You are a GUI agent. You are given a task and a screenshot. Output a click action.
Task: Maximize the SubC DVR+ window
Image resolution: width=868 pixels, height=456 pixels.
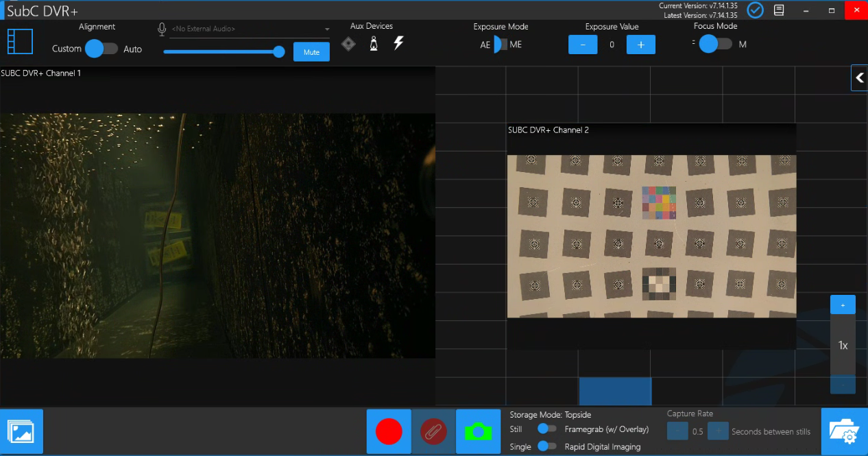tap(832, 10)
